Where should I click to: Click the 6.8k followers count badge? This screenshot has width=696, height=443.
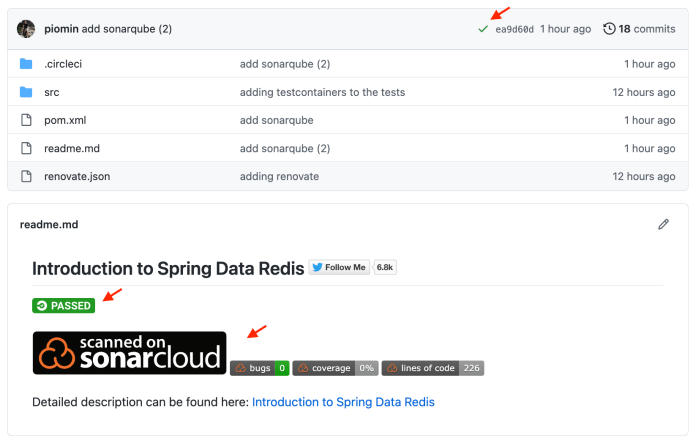click(386, 268)
